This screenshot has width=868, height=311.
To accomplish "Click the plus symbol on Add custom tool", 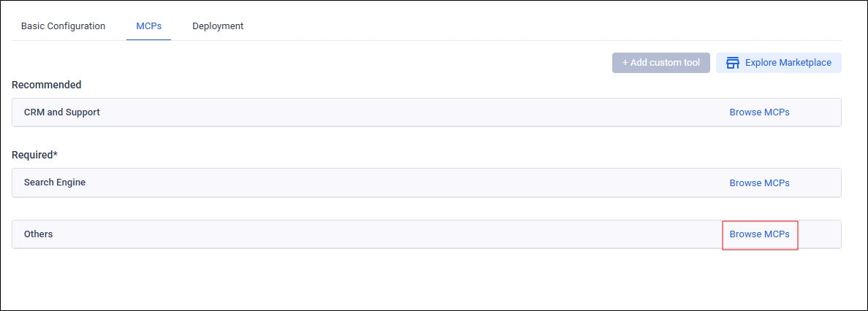I will pos(625,63).
